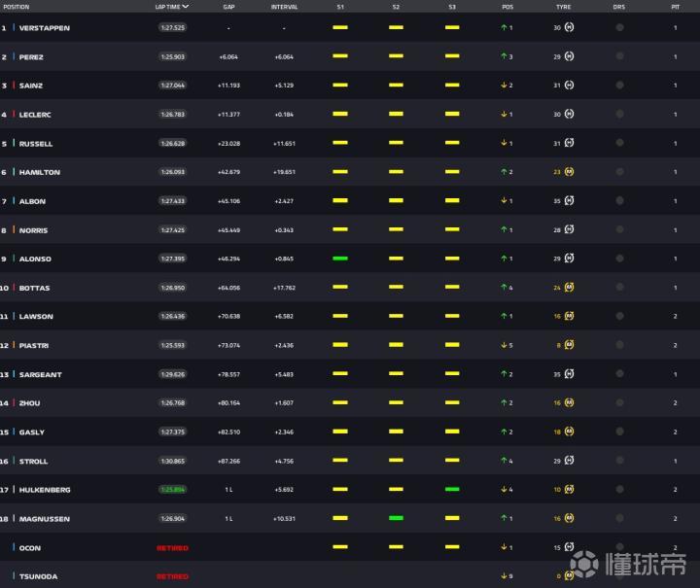
Task: Click Bottas's green position-gain arrow
Action: [504, 288]
